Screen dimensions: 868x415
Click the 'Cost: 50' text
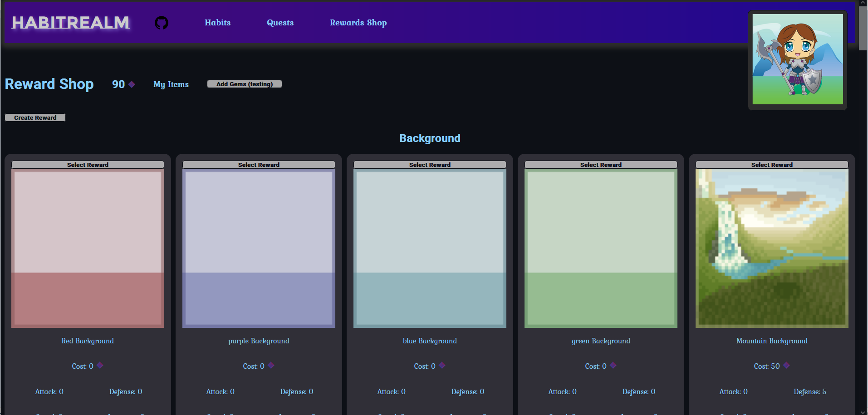pos(767,366)
